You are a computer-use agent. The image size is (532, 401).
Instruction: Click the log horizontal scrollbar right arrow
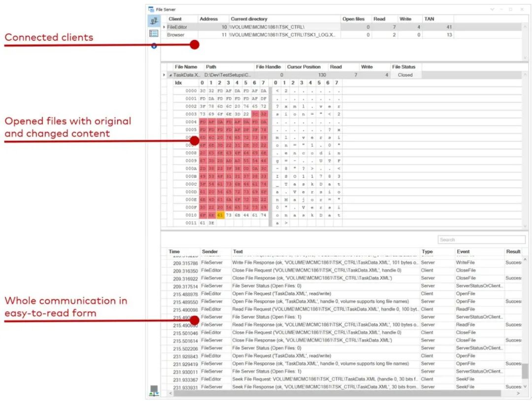pos(518,393)
